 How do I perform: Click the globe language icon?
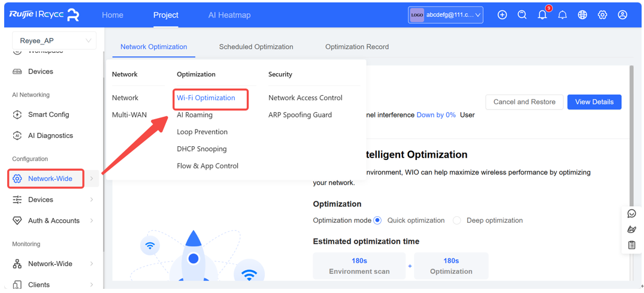582,15
